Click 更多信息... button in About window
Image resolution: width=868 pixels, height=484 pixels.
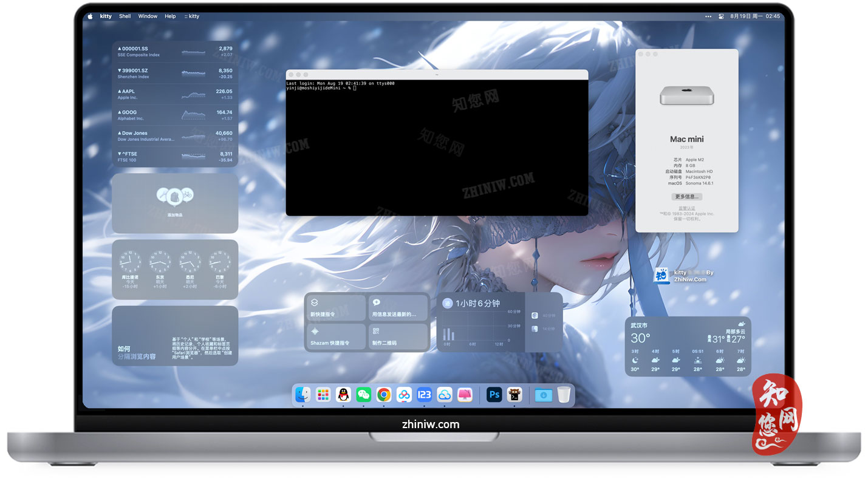click(x=687, y=197)
